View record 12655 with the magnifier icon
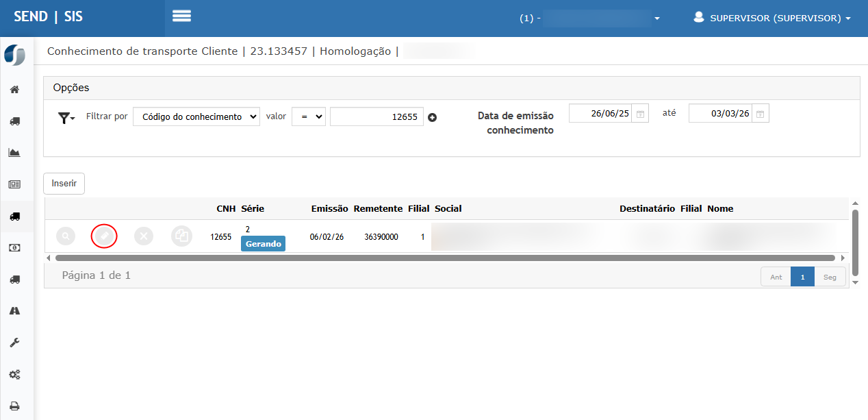 [66, 236]
